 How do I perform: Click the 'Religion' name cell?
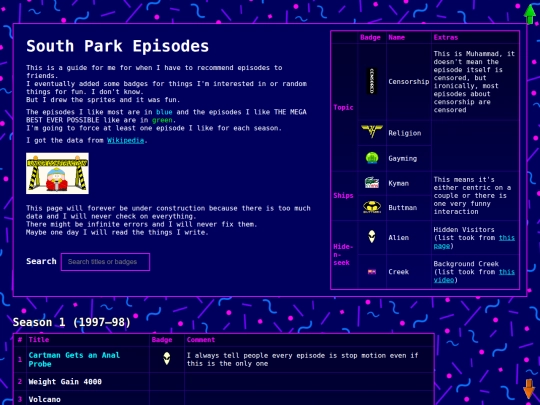click(x=408, y=133)
